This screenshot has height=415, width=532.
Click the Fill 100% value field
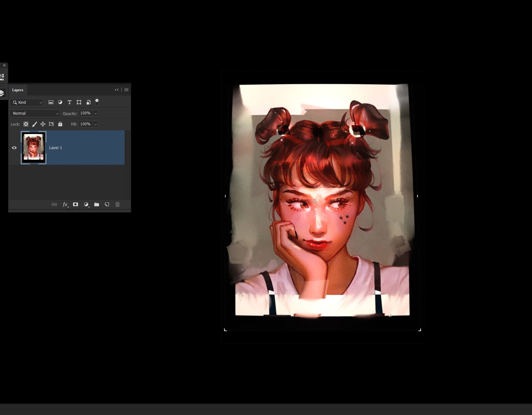click(85, 124)
